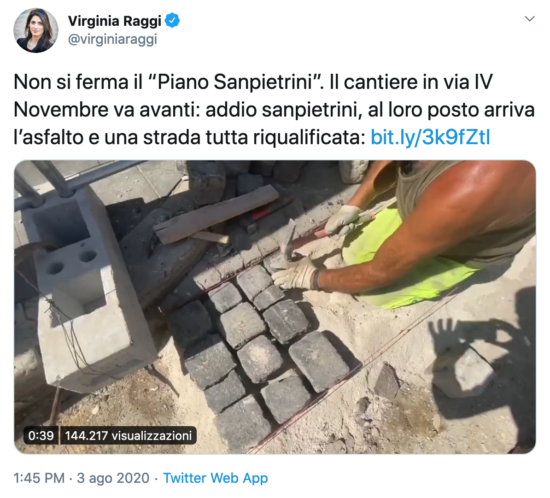Open the 1:45 PM timestamp
The height and width of the screenshot is (498, 550).
[39, 478]
